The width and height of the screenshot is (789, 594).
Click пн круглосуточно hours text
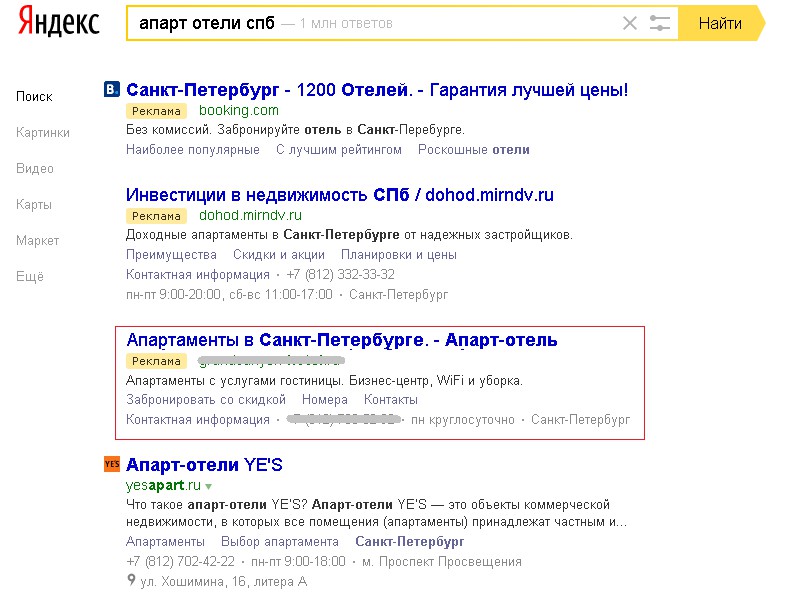(x=463, y=419)
